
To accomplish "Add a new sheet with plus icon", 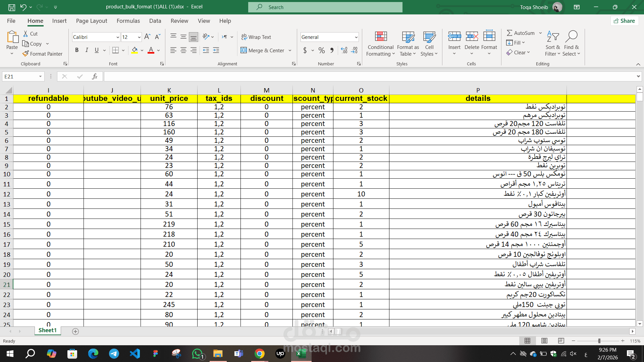I will click(x=75, y=331).
